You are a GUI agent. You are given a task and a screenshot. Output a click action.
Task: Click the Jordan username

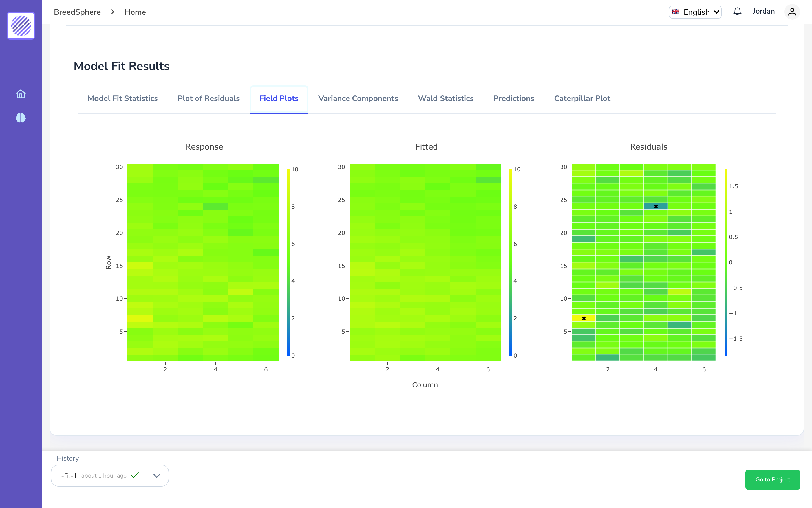[764, 11]
